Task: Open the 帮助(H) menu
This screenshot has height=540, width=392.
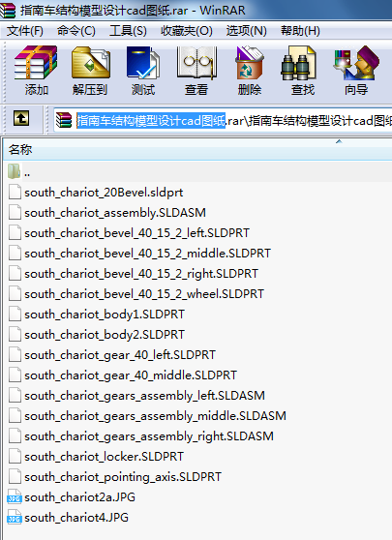Action: [300, 31]
